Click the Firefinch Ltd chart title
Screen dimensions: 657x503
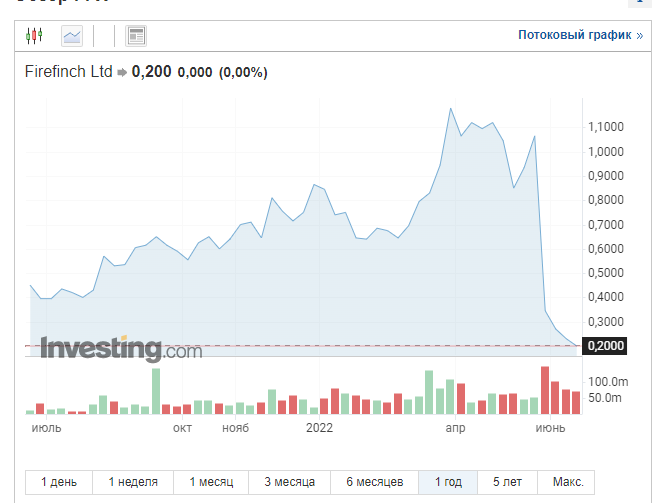pyautogui.click(x=68, y=72)
